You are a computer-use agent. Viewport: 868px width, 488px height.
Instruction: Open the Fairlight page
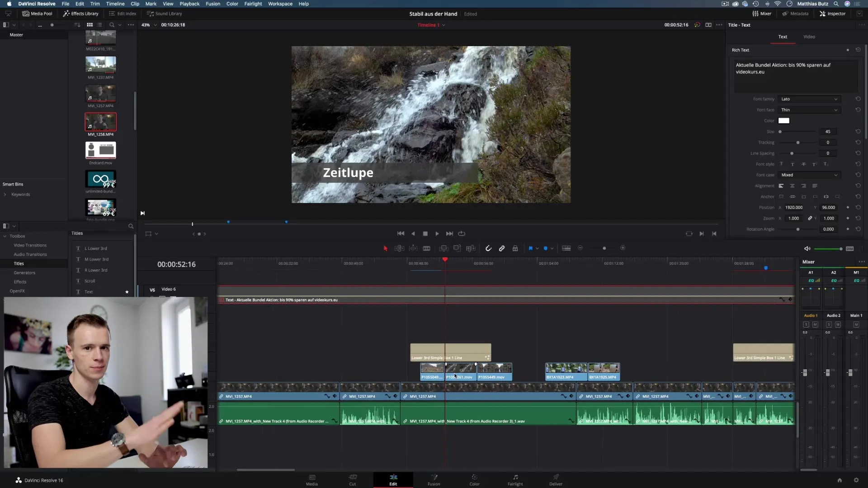[515, 480]
